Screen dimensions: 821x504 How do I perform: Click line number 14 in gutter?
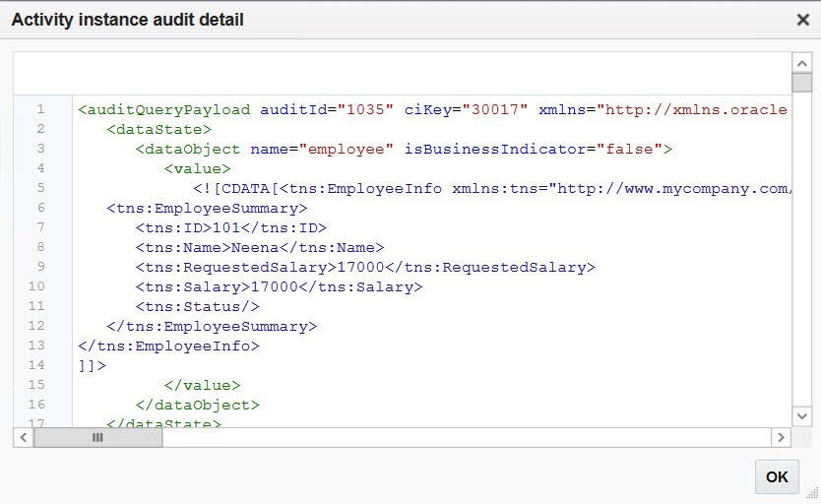pos(40,365)
